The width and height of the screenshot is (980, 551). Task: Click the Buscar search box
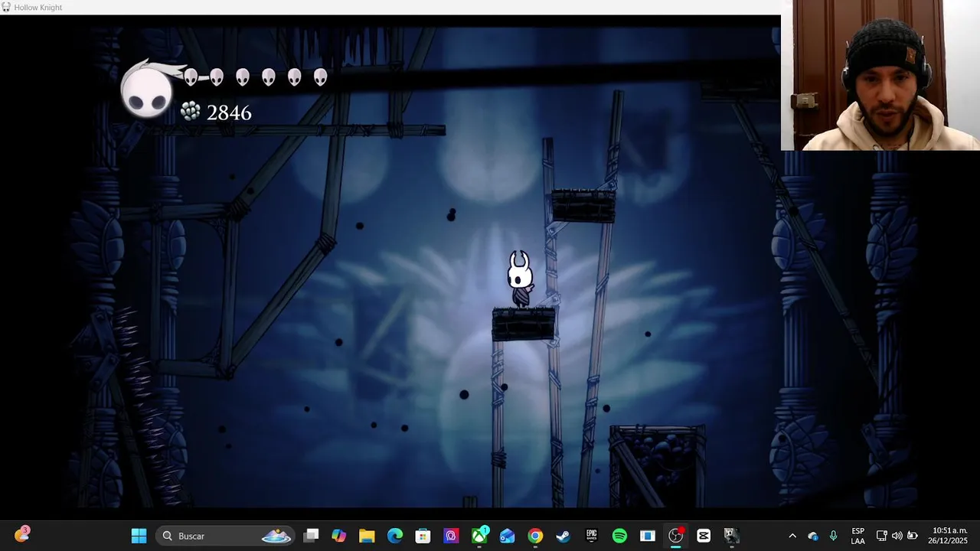coord(225,536)
